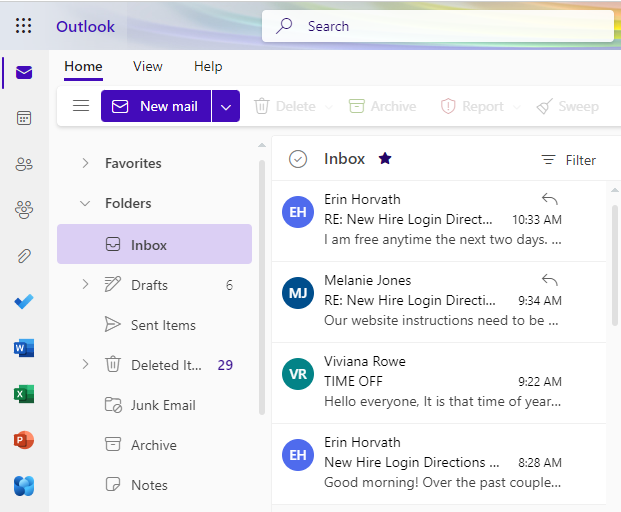Open the Delete dropdown arrow
Screen dimensions: 621x512
pyautogui.click(x=328, y=107)
